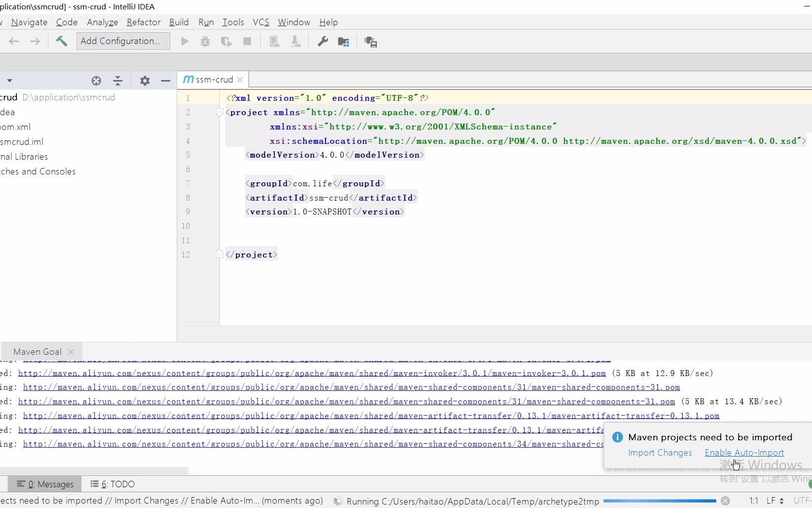Click Import Changes in Maven notification

point(660,453)
